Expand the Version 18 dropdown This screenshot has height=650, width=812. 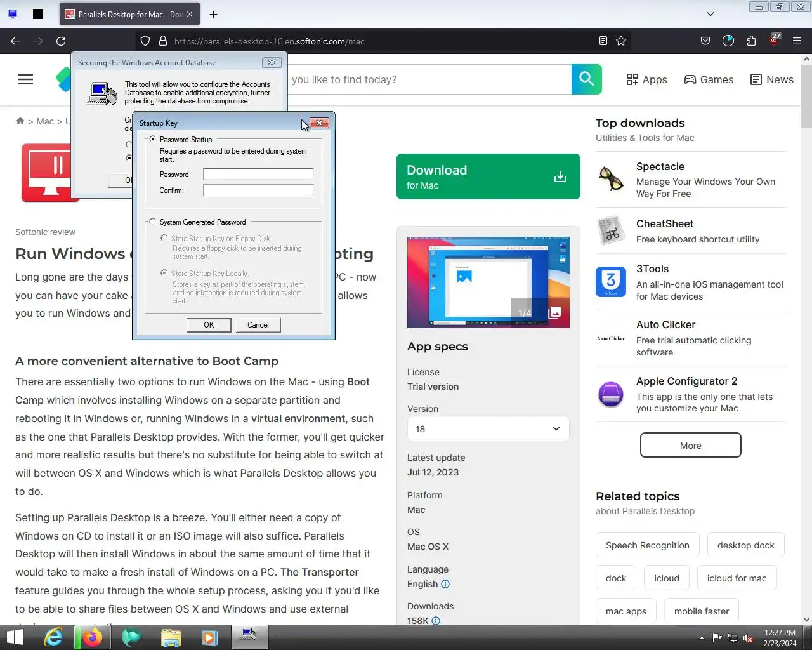tap(488, 429)
